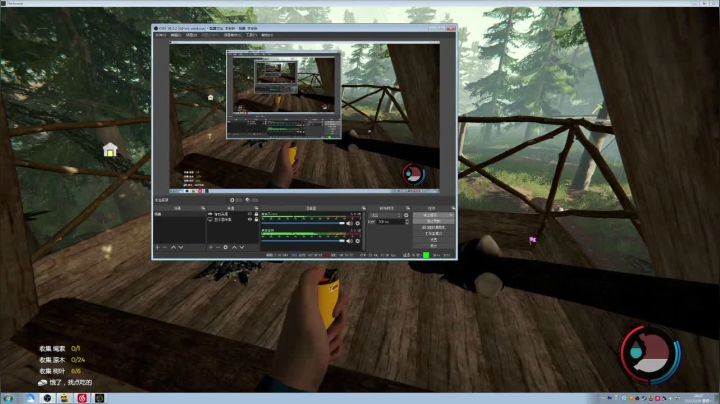Toggle Studio Mode in Controls

[433, 234]
